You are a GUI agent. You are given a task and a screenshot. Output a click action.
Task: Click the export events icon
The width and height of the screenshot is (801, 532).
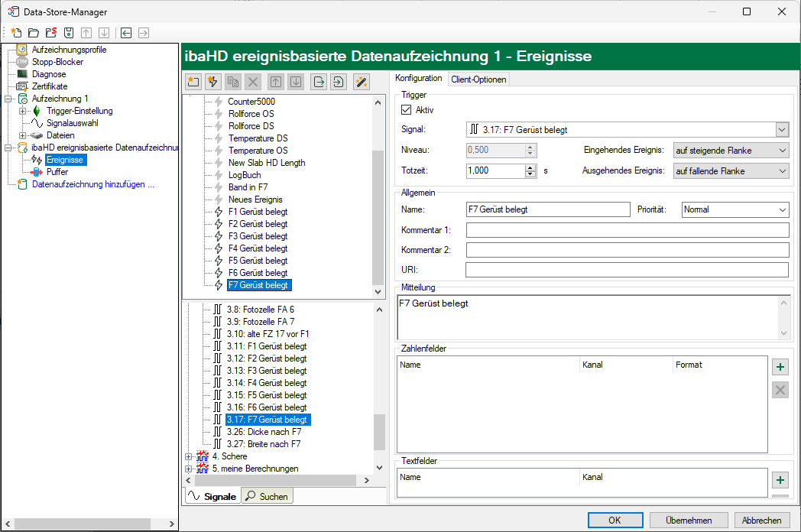coord(318,82)
